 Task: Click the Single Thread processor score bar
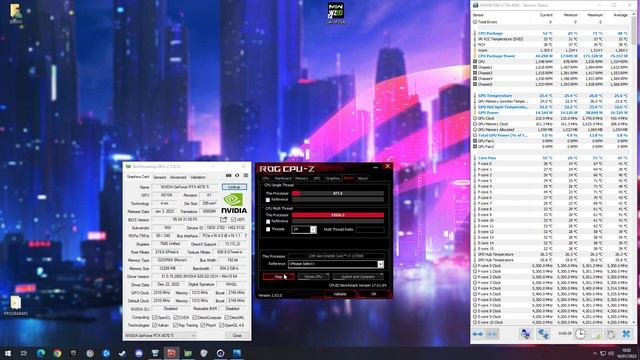tap(338, 193)
